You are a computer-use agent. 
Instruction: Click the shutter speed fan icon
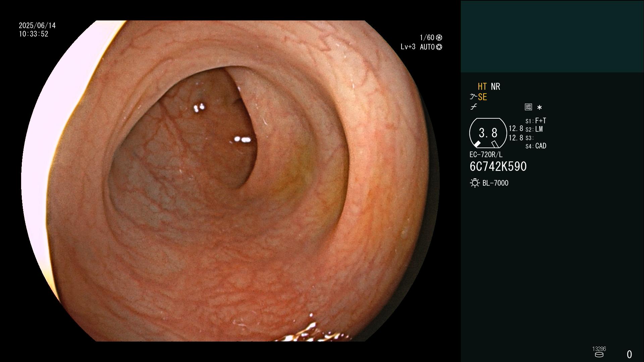(439, 38)
